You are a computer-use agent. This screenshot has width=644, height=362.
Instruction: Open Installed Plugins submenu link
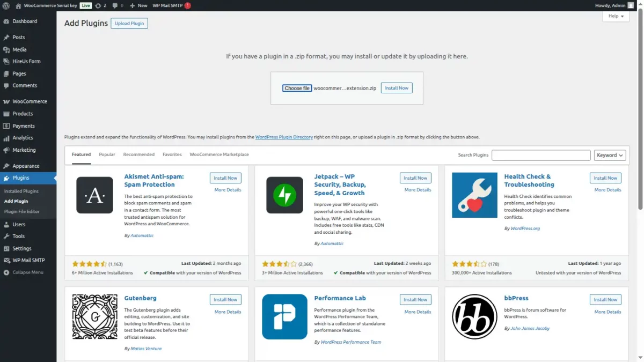coord(21,191)
